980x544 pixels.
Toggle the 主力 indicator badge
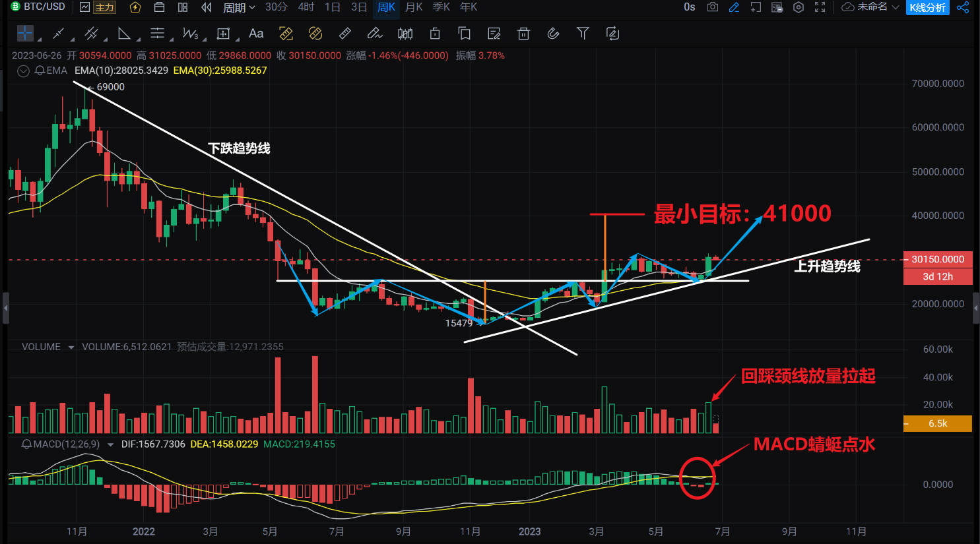[x=105, y=7]
